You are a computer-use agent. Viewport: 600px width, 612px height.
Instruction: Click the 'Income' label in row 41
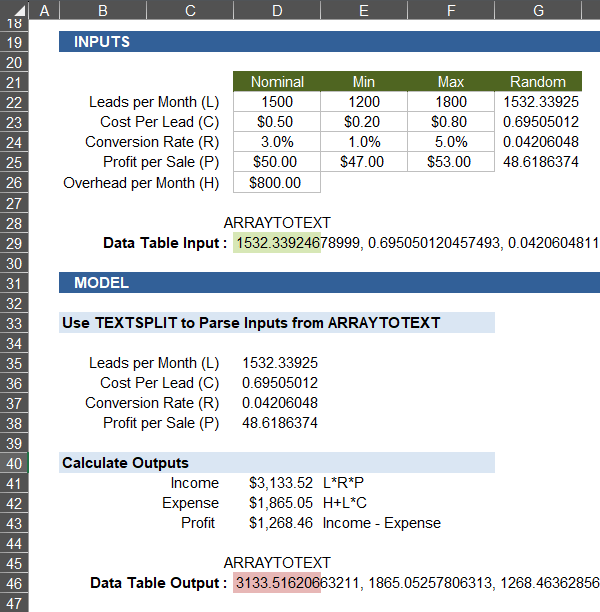coord(194,483)
